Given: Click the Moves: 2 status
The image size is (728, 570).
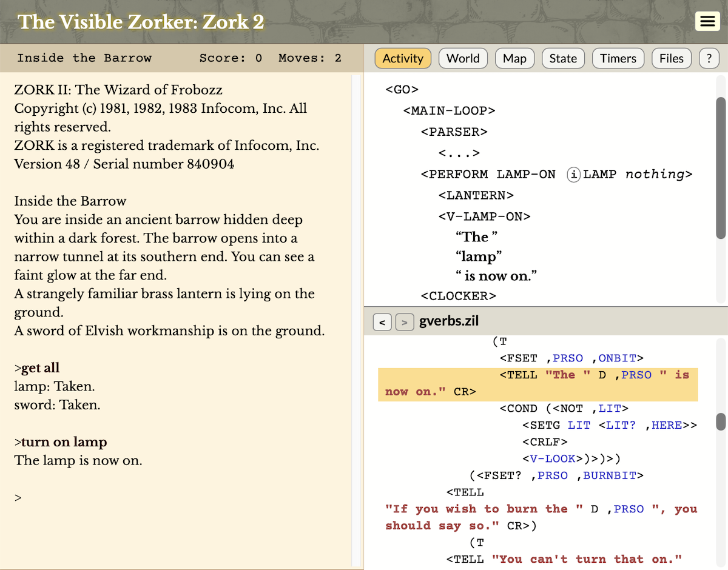Looking at the screenshot, I should click(310, 58).
